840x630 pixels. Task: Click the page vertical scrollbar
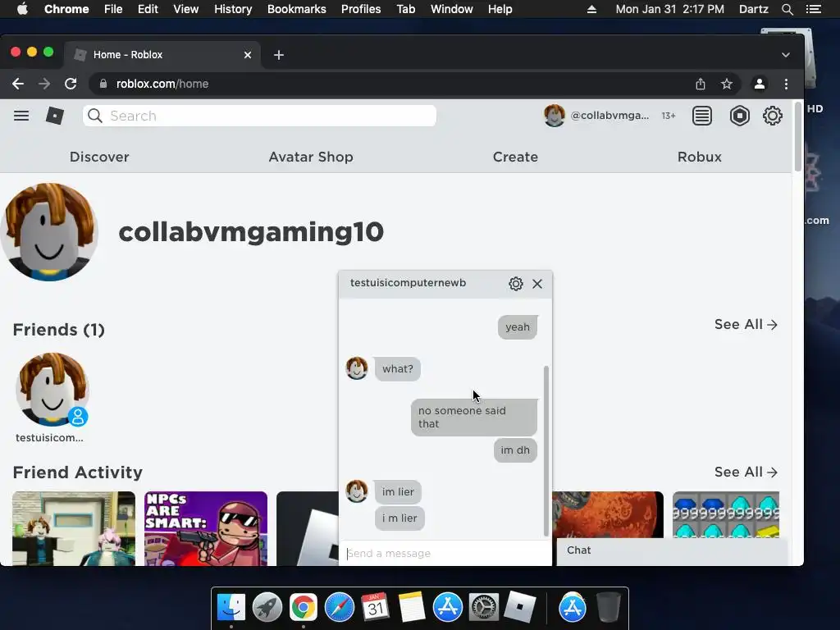coord(797,137)
